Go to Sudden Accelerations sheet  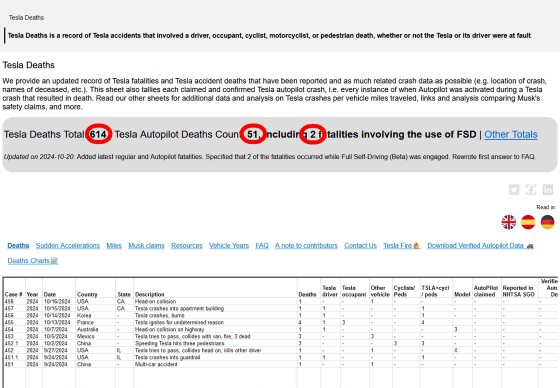pos(68,245)
